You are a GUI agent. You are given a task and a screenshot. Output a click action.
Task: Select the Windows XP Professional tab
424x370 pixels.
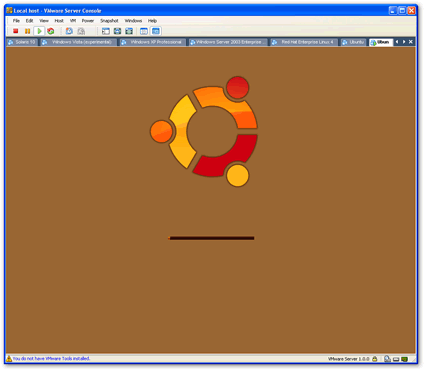coord(152,42)
